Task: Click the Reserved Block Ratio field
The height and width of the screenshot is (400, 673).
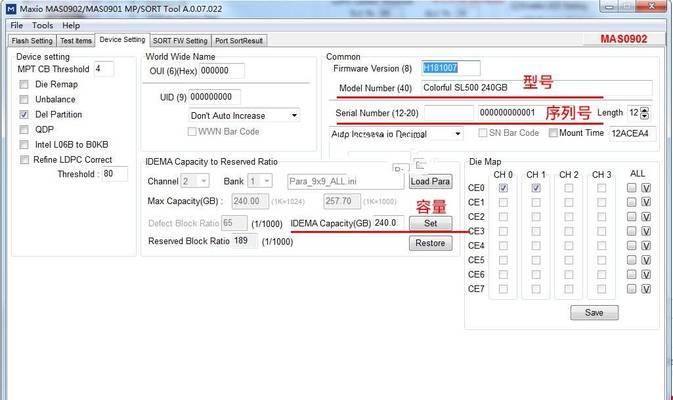Action: click(245, 241)
